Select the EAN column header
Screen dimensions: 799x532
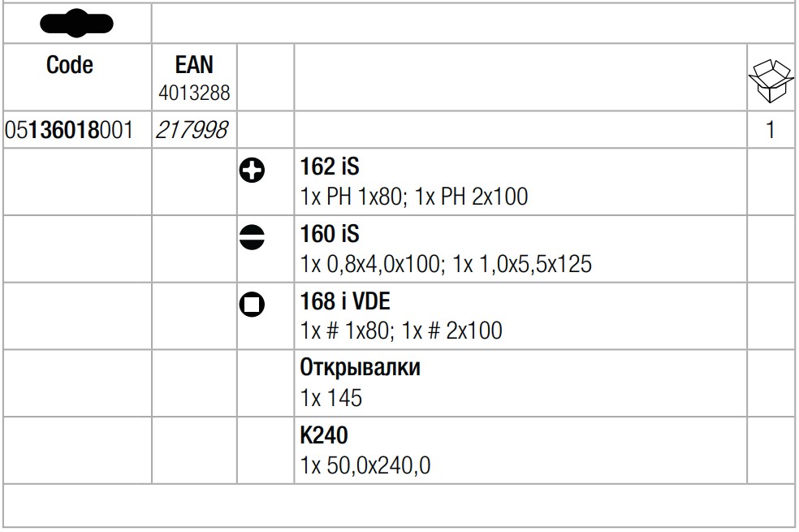tap(194, 65)
